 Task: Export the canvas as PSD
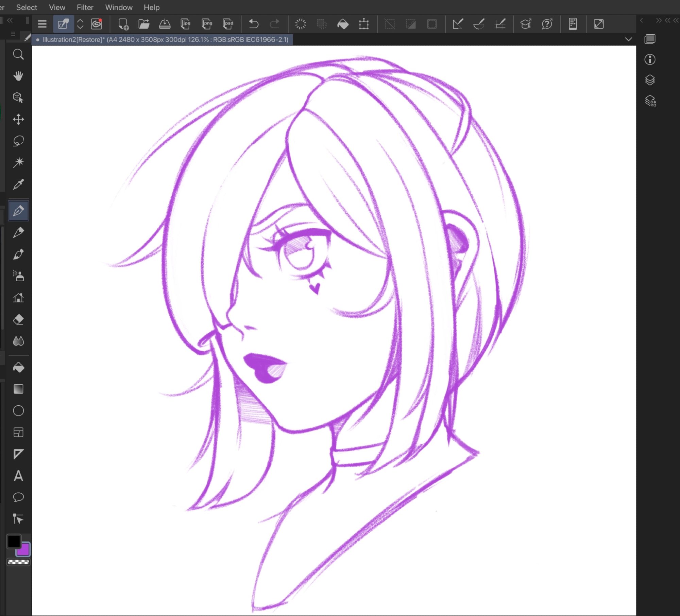(x=228, y=24)
